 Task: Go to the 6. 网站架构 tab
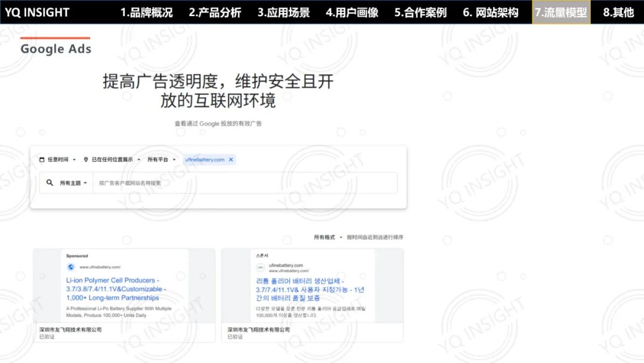(x=491, y=13)
